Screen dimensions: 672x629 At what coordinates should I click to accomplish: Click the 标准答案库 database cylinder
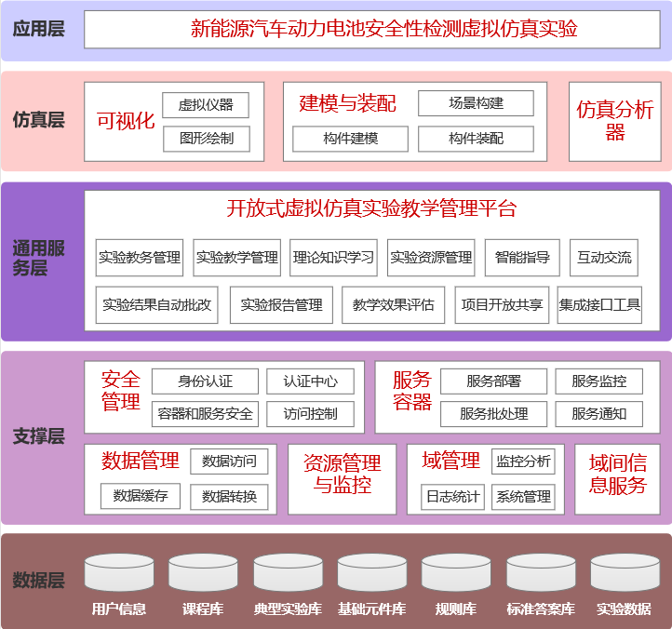541,573
